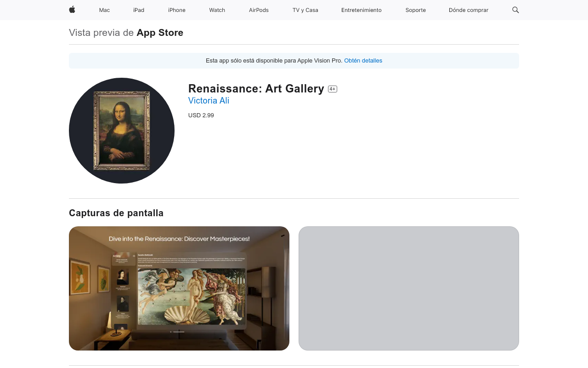Open the Watch menu

217,10
